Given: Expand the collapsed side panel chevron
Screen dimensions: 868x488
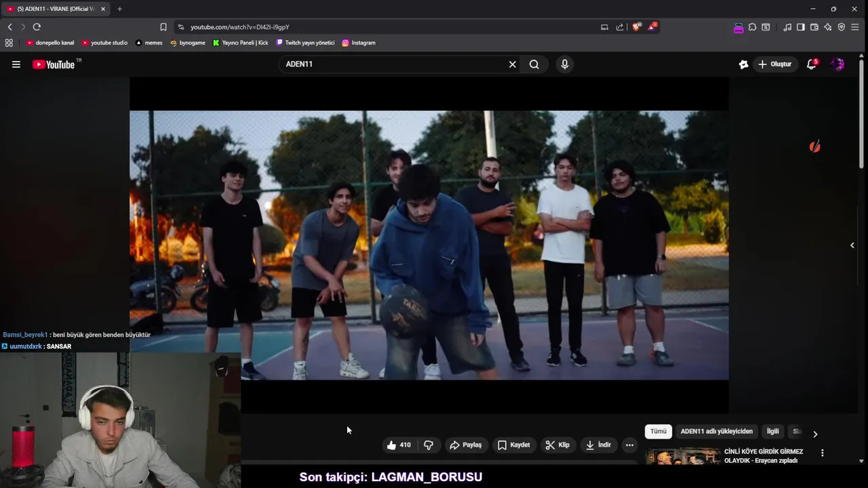Looking at the screenshot, I should tap(852, 245).
